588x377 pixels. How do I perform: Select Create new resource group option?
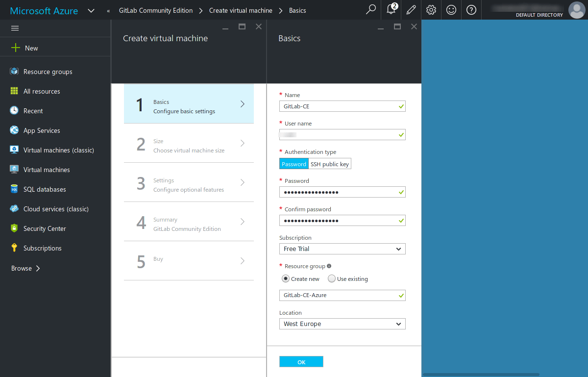pos(286,278)
